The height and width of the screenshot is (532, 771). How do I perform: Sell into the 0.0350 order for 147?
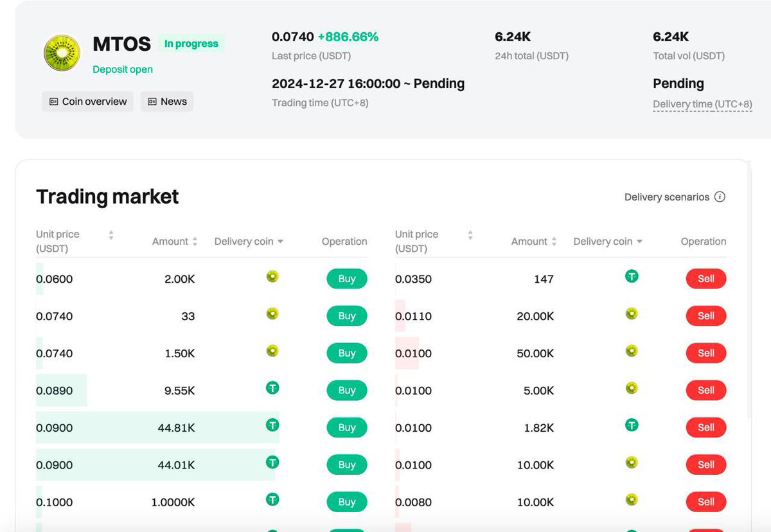click(706, 279)
